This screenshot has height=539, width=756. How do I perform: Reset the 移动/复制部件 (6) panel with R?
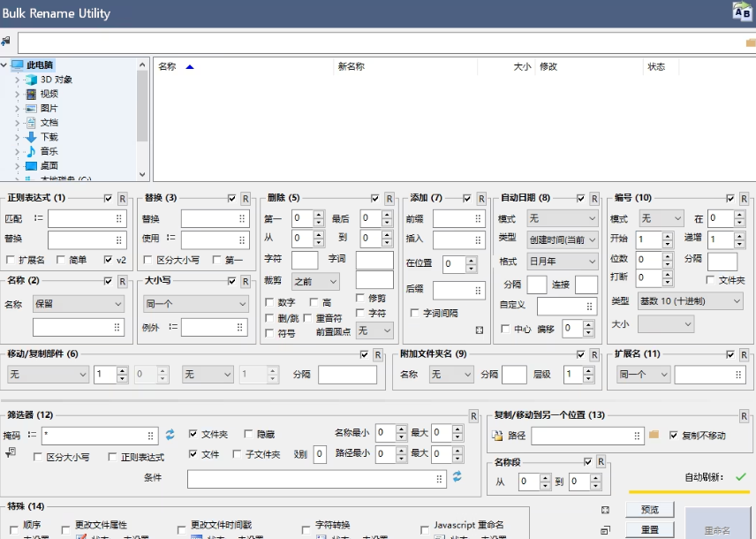(378, 354)
